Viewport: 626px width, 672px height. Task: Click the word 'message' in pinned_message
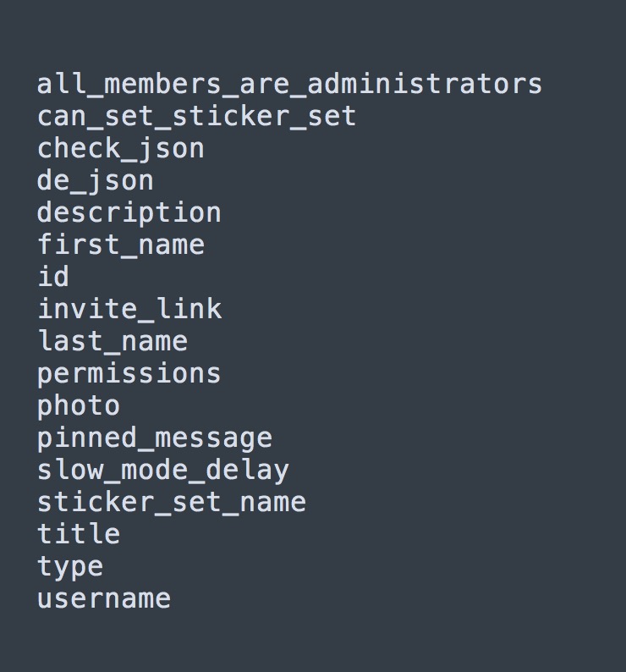click(x=213, y=438)
